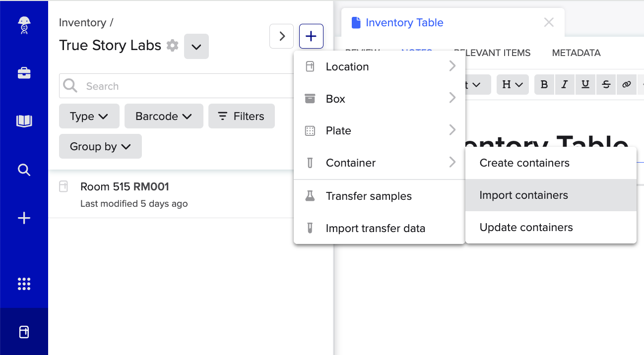Image resolution: width=644 pixels, height=355 pixels.
Task: Open the True Story Labs settings gear
Action: coord(172,45)
